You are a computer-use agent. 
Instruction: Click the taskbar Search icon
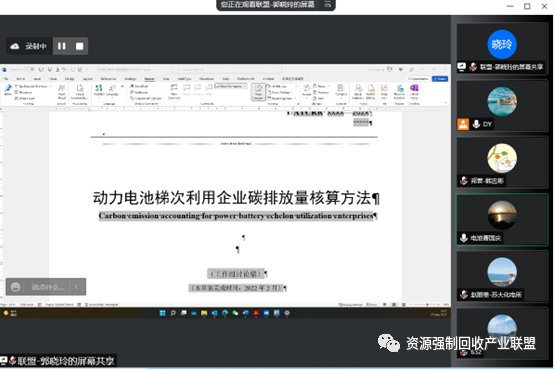coord(173,313)
